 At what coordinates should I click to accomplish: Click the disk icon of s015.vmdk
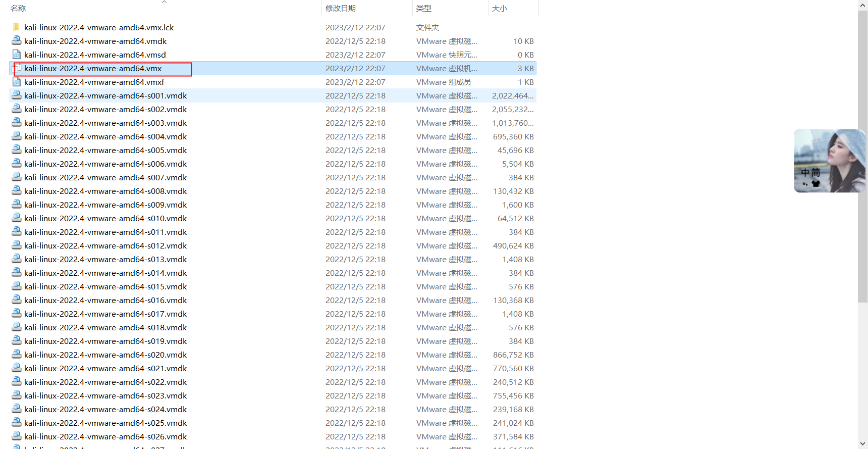point(16,286)
